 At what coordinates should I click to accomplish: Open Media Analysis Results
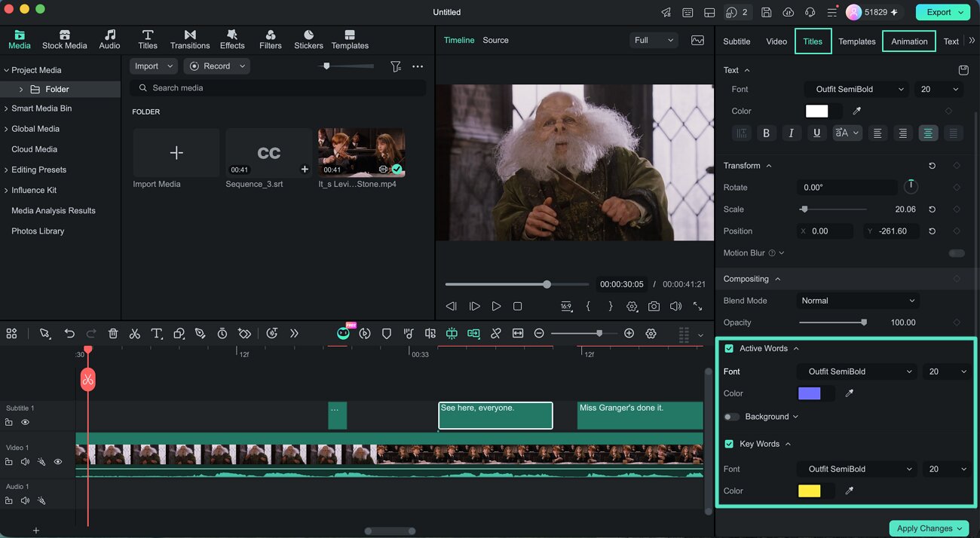tap(53, 211)
